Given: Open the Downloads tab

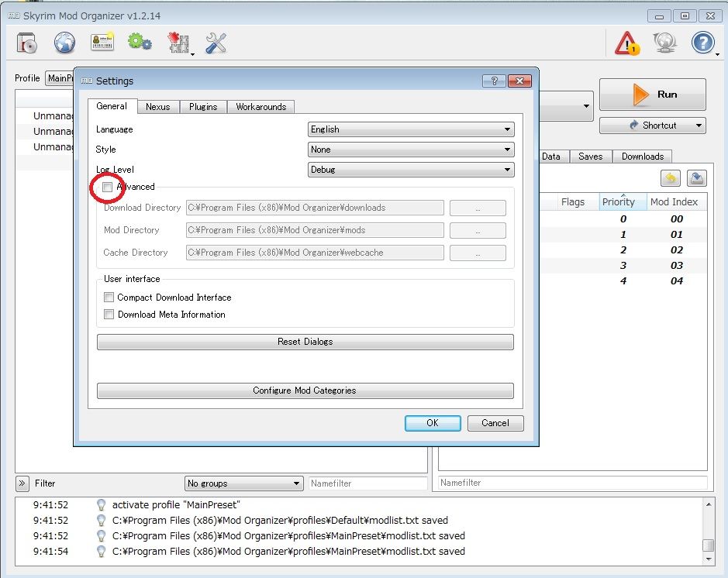Looking at the screenshot, I should (643, 157).
